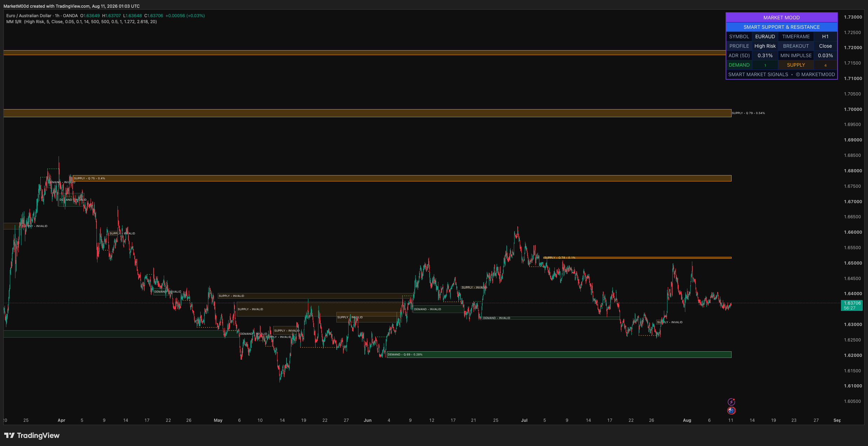Click the 1.60500 price axis label

(x=853, y=401)
